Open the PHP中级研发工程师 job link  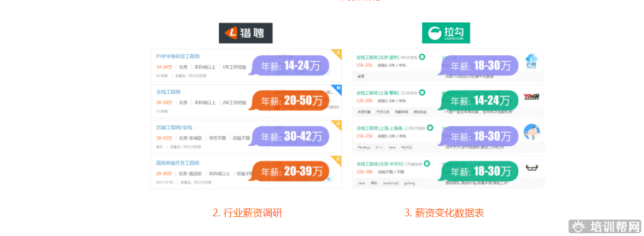pos(178,56)
